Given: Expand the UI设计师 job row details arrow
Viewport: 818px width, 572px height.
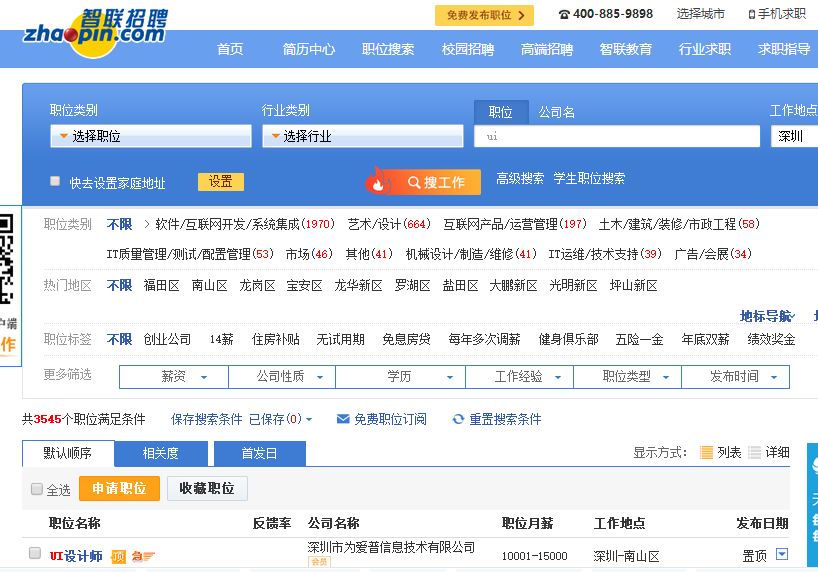Looking at the screenshot, I should (x=782, y=554).
